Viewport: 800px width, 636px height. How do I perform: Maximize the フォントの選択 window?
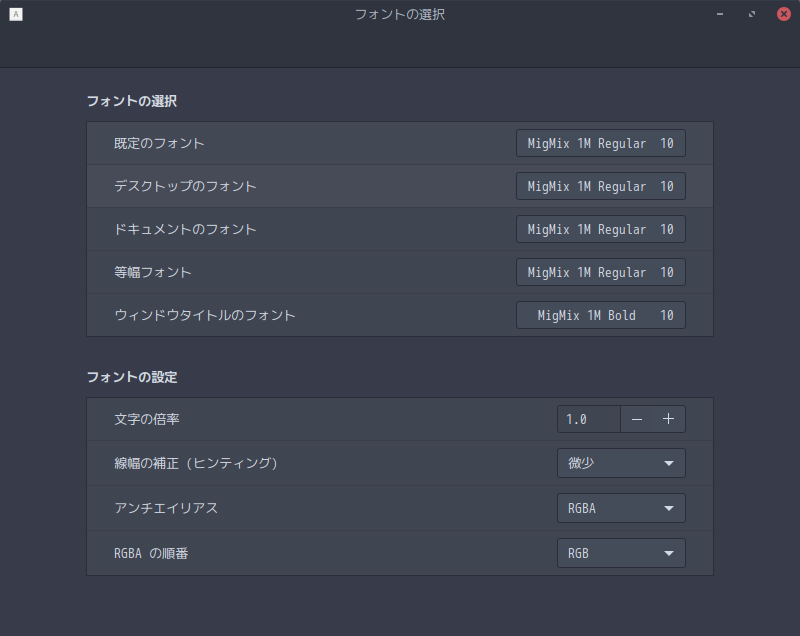[x=752, y=15]
